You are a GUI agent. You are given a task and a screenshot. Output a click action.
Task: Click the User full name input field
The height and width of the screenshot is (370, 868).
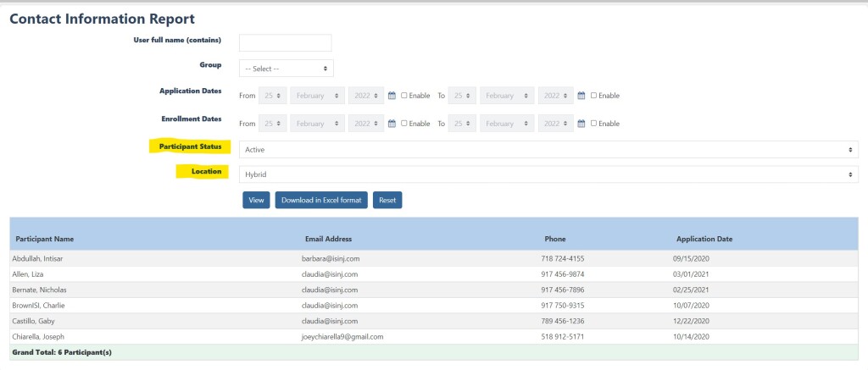(285, 43)
